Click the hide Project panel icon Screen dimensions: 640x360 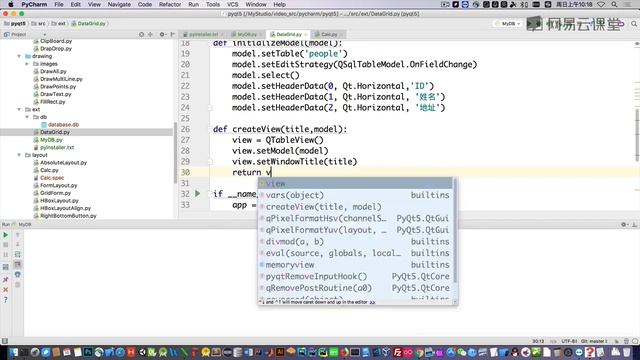coord(173,35)
